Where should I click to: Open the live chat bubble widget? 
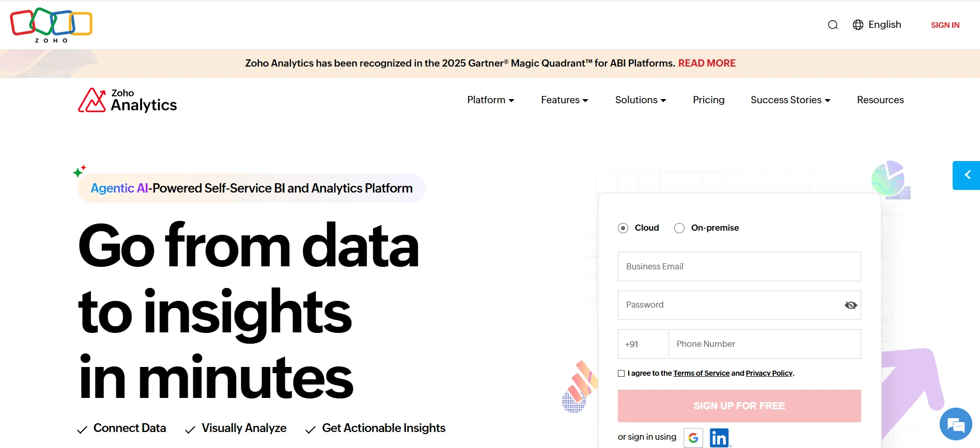955,425
